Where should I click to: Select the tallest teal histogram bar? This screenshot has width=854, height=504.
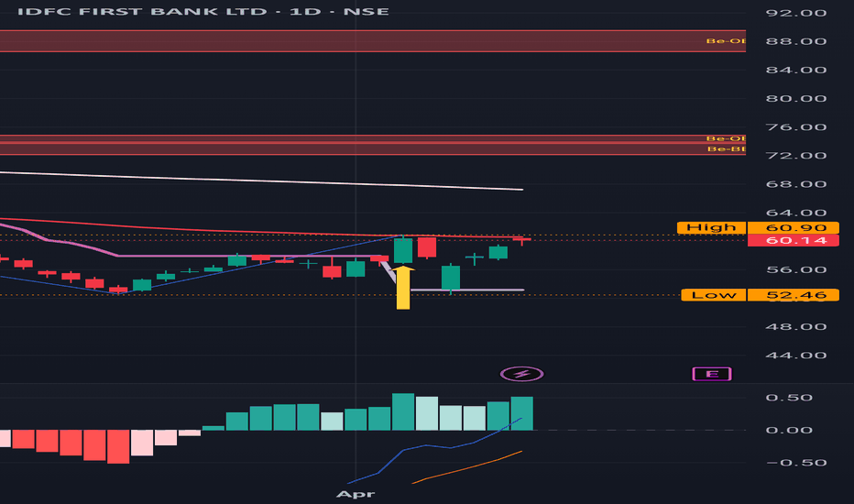(x=403, y=412)
